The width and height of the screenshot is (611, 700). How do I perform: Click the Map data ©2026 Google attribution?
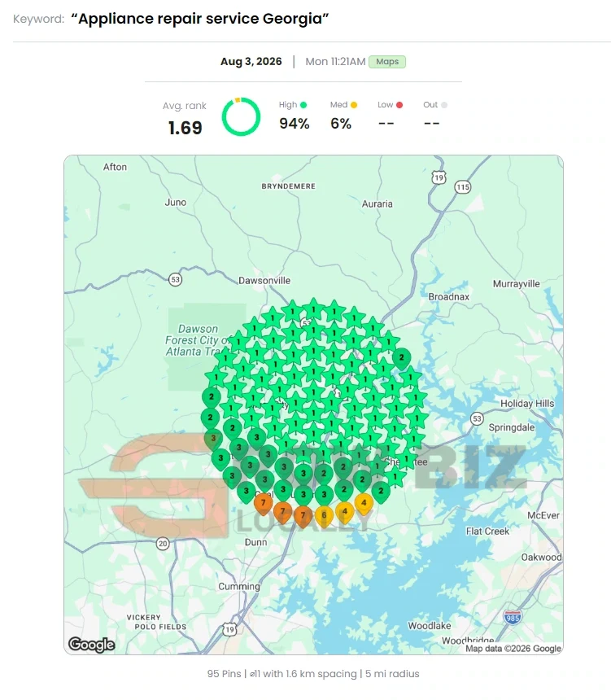pyautogui.click(x=513, y=648)
